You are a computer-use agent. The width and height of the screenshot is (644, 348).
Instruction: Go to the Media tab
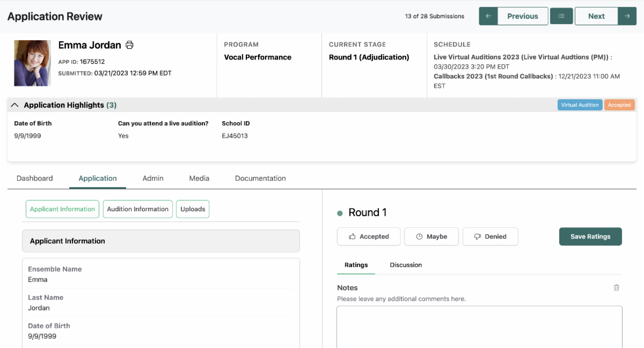[x=199, y=178]
